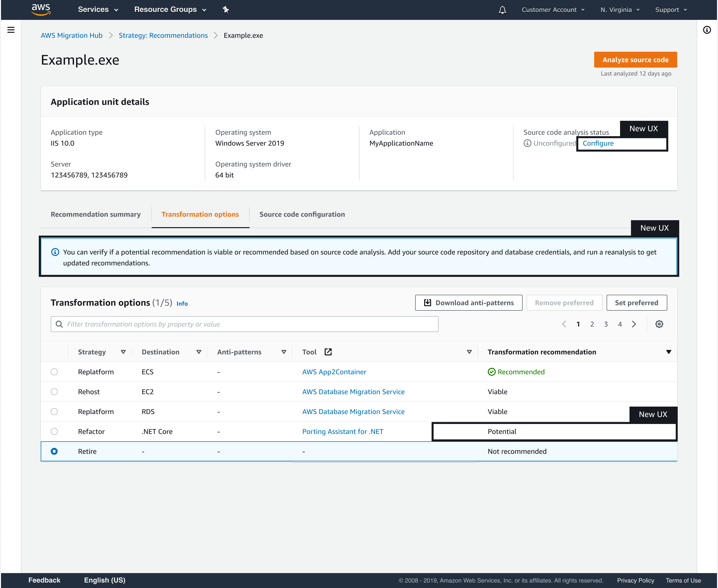The width and height of the screenshot is (718, 588).
Task: Click the pin shortcut icon in header
Action: (226, 10)
